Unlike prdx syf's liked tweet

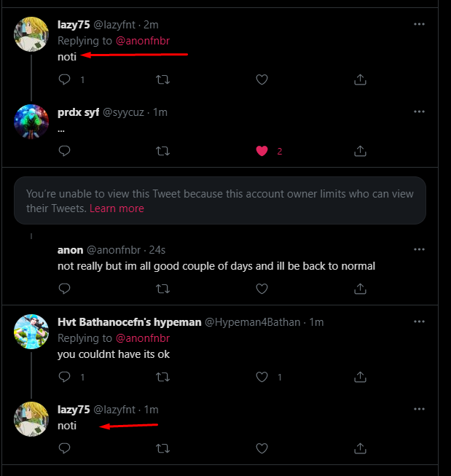pyautogui.click(x=262, y=151)
